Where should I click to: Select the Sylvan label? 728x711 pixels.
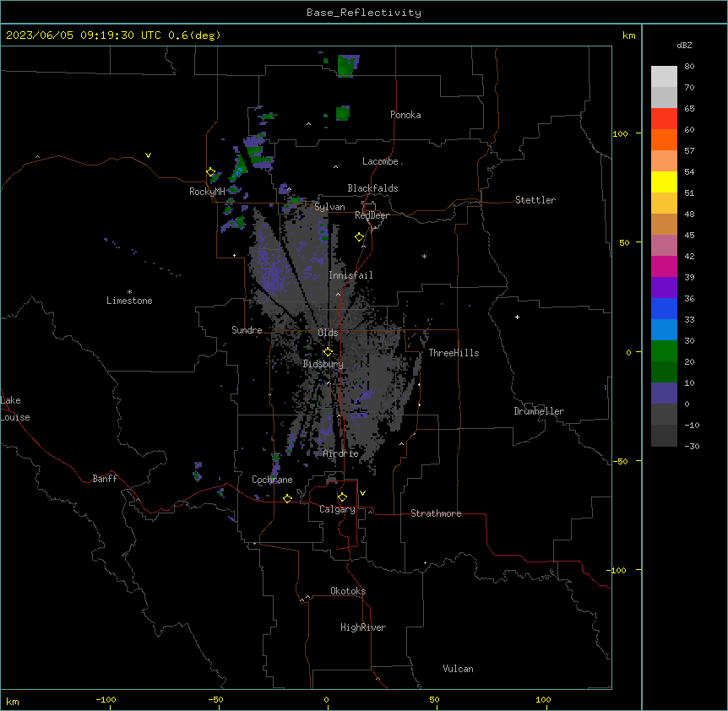click(329, 207)
